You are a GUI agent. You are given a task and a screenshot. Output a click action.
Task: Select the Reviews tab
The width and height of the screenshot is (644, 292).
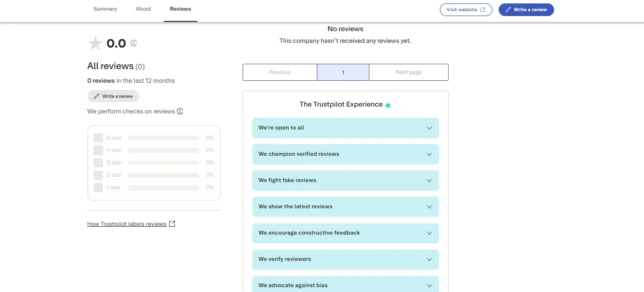[180, 9]
